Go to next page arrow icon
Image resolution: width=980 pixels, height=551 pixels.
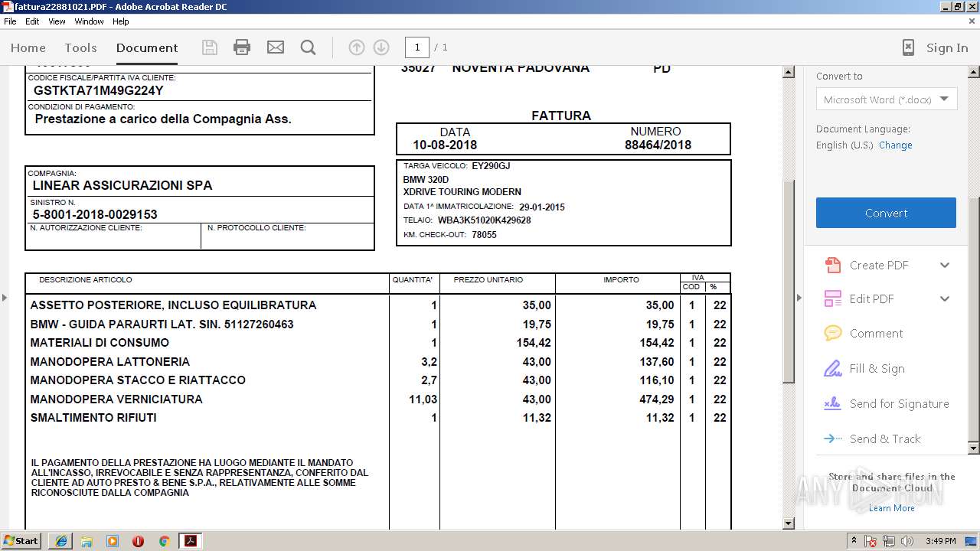[x=381, y=47]
